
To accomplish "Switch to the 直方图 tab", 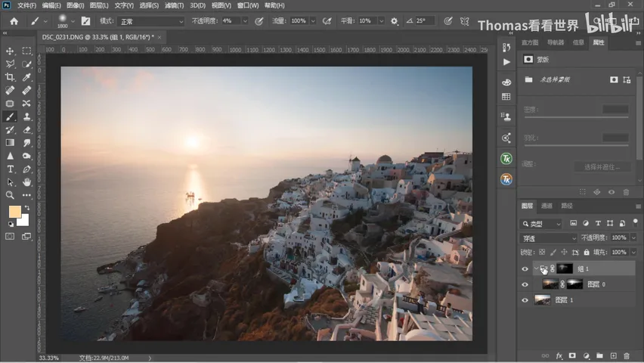I will pyautogui.click(x=530, y=42).
